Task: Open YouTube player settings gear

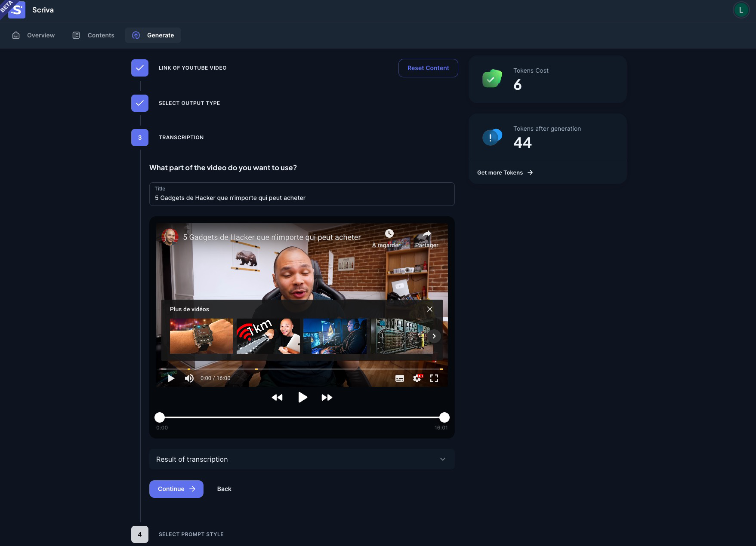Action: pos(417,378)
